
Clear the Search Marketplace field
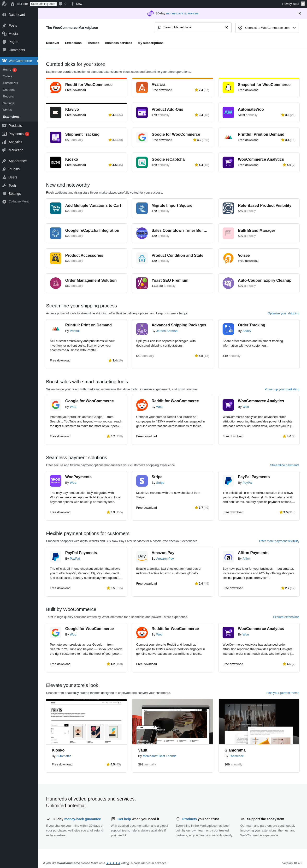pyautogui.click(x=227, y=27)
